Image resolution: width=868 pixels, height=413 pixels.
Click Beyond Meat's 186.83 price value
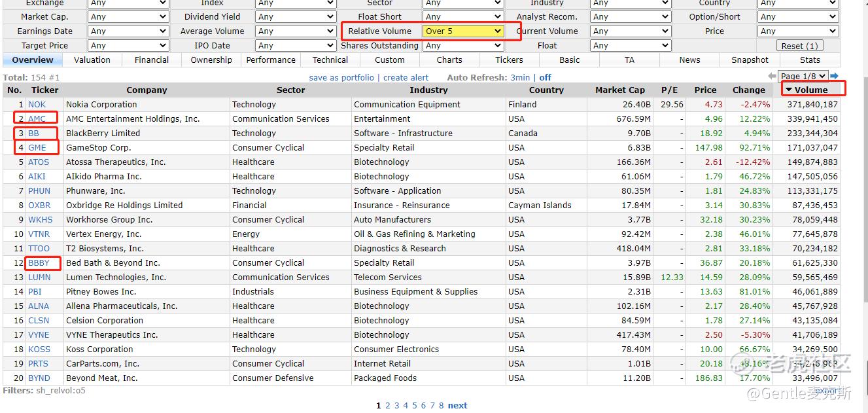709,378
